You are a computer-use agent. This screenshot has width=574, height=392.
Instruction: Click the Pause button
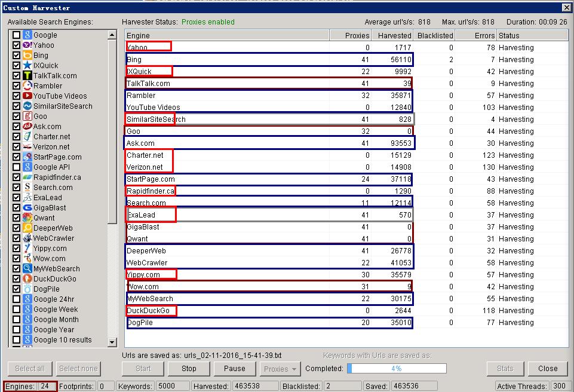coord(235,369)
